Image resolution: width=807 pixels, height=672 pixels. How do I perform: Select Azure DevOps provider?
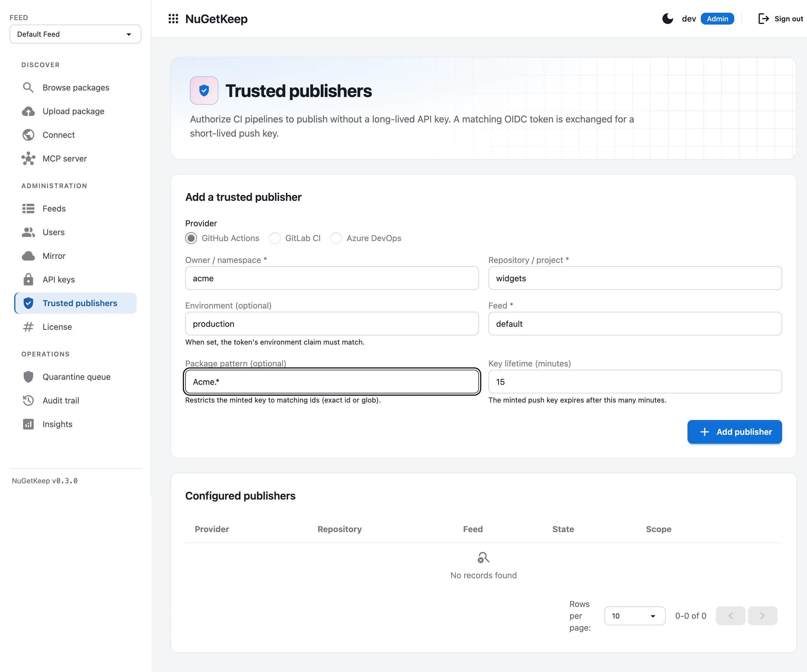point(336,238)
